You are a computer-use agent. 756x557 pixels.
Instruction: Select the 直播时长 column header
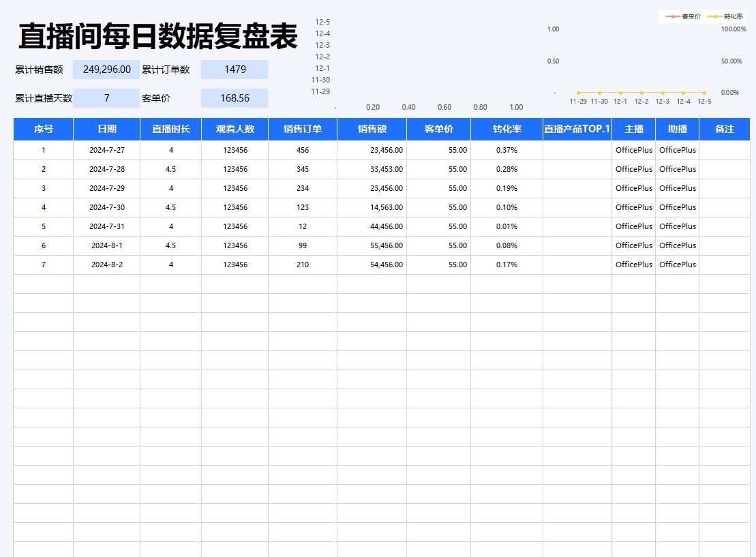tap(170, 130)
